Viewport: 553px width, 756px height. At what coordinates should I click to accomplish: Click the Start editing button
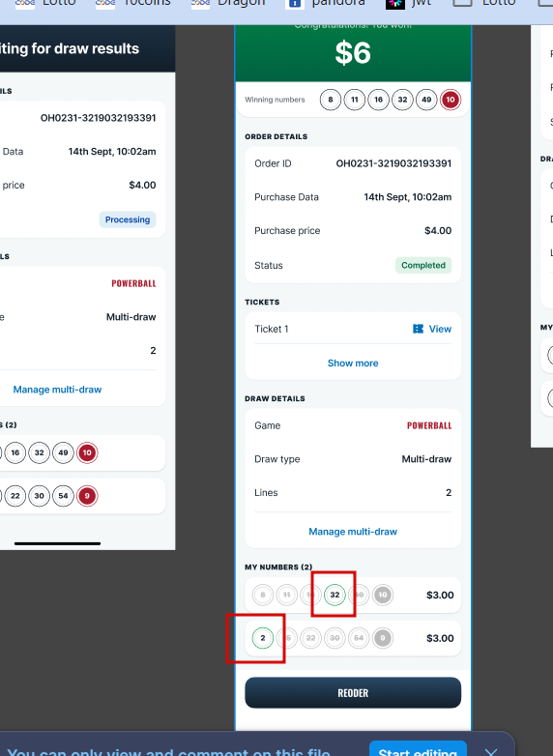(x=418, y=750)
